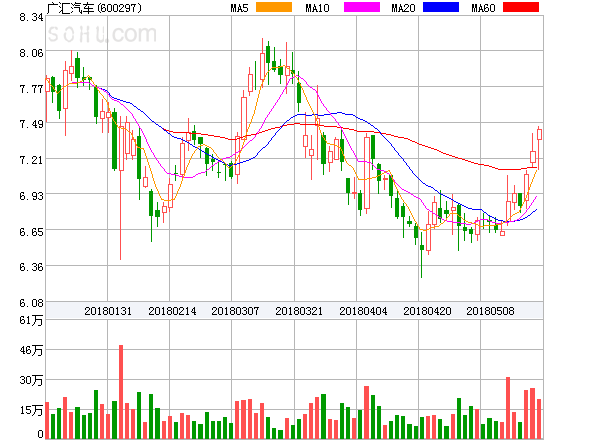Click the MA5 legend label
This screenshot has height=440, width=600.
[240, 8]
